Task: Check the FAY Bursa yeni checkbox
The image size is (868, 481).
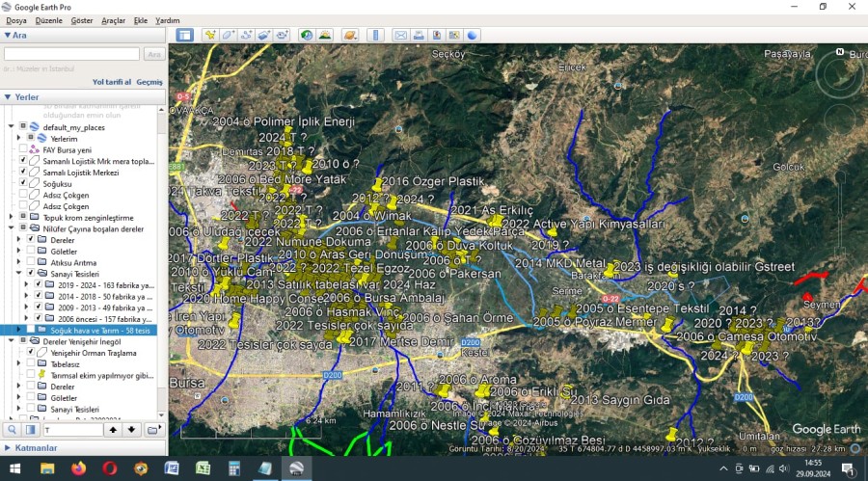Action: point(23,149)
